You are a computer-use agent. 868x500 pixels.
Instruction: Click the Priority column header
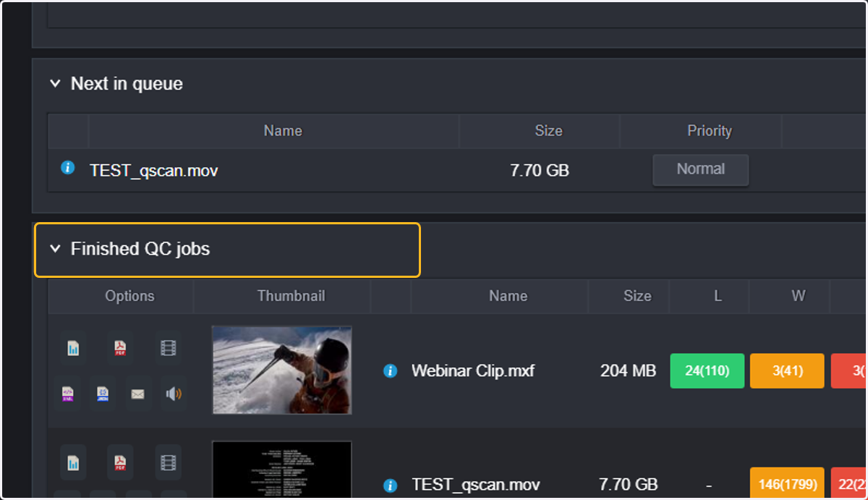pos(710,131)
